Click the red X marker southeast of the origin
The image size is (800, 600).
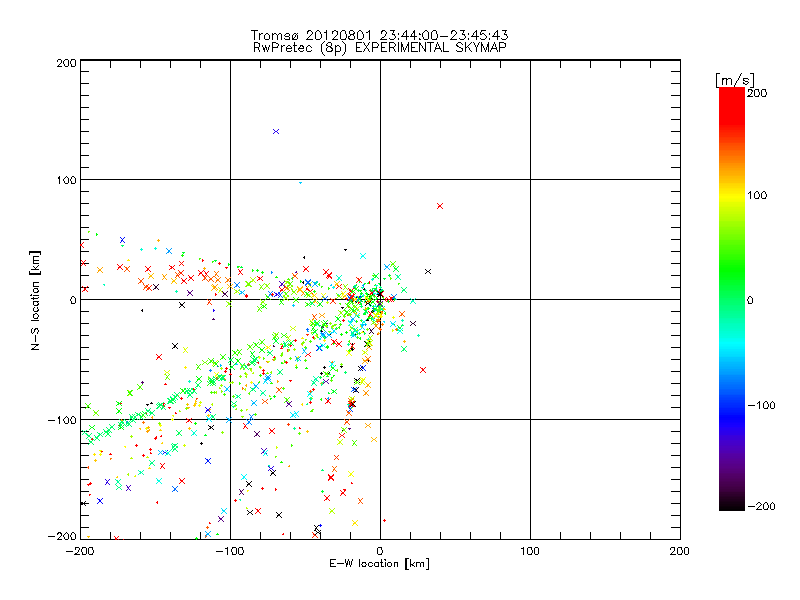424,370
